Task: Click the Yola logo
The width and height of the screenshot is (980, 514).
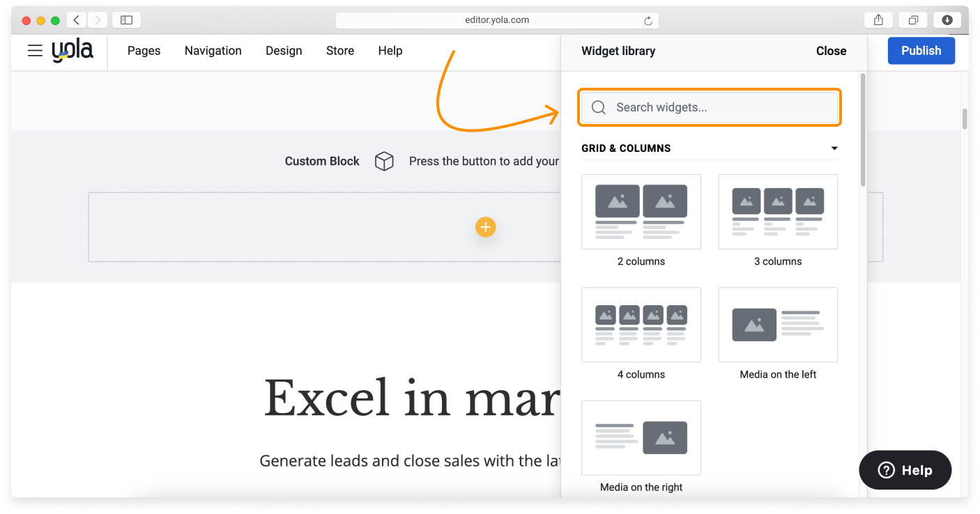Action: click(x=72, y=51)
